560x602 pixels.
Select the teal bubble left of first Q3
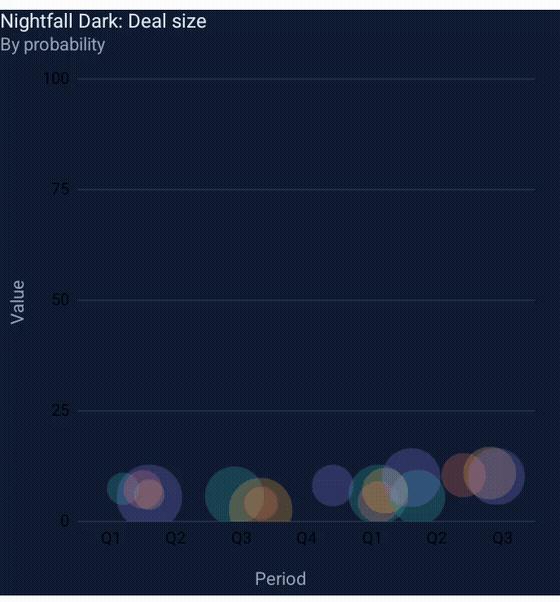pos(233,495)
